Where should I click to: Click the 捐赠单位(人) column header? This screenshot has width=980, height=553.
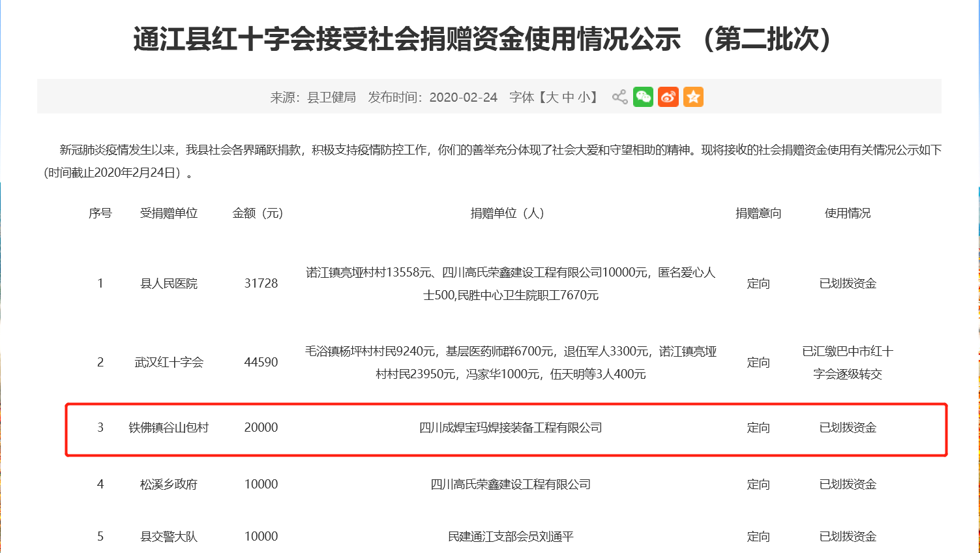[x=508, y=213]
